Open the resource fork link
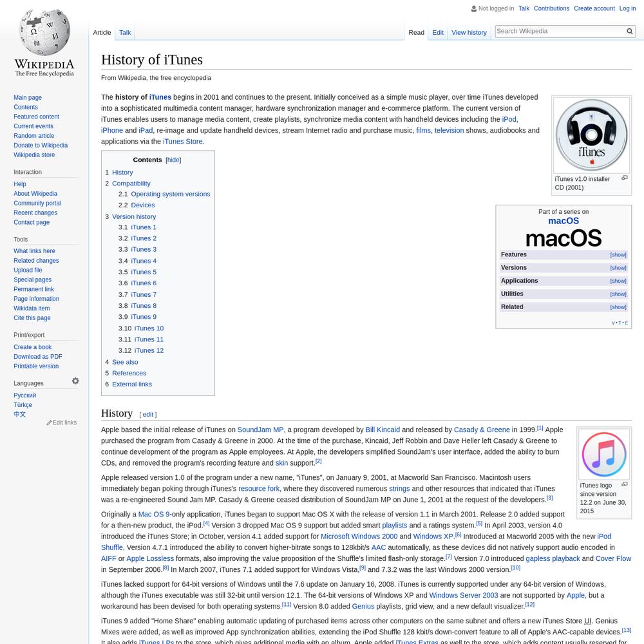The height and width of the screenshot is (644, 644). 259,489
